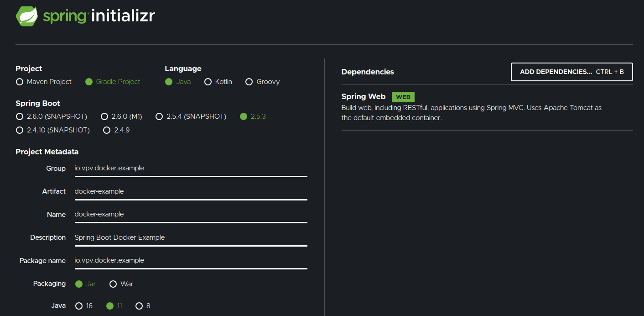Click the Dependencies heading
The width and height of the screenshot is (644, 316).
coord(368,72)
